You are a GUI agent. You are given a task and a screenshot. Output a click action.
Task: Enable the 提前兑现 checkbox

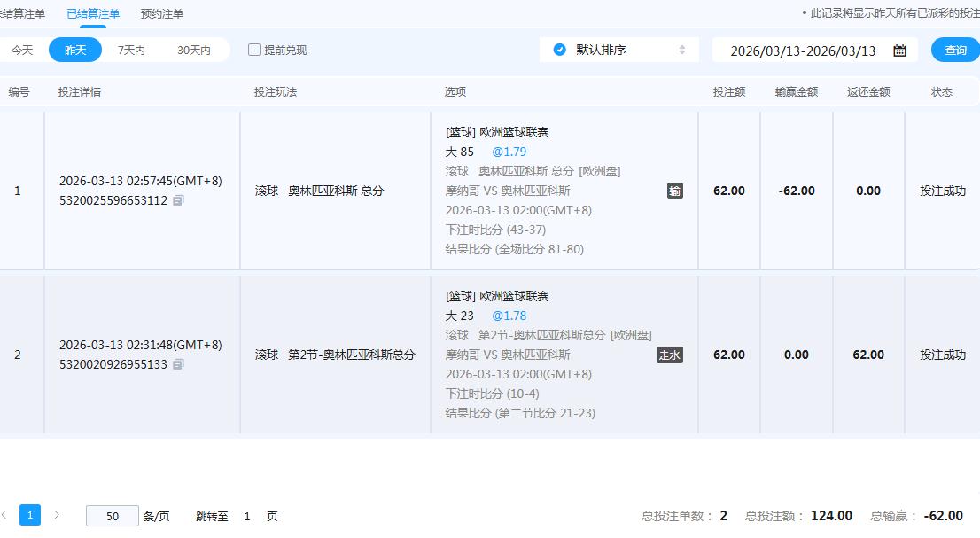coord(254,51)
